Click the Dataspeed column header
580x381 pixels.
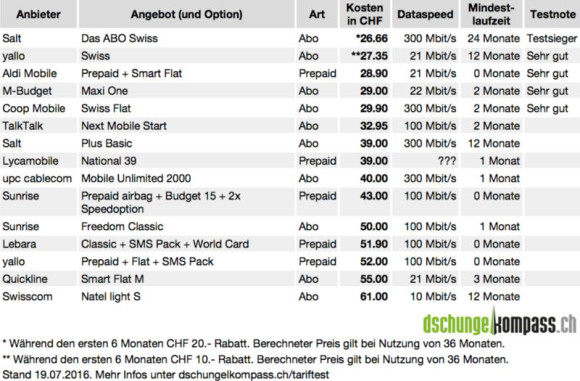click(425, 14)
